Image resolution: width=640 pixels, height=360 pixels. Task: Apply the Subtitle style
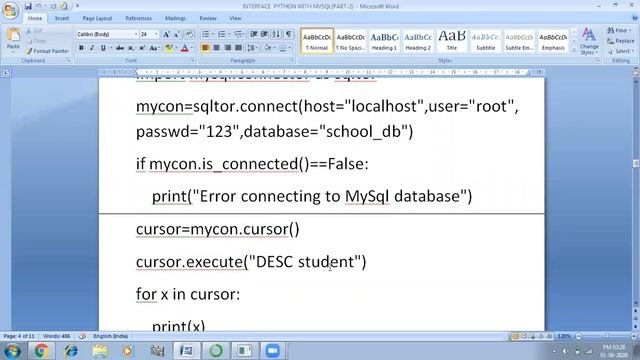click(486, 40)
